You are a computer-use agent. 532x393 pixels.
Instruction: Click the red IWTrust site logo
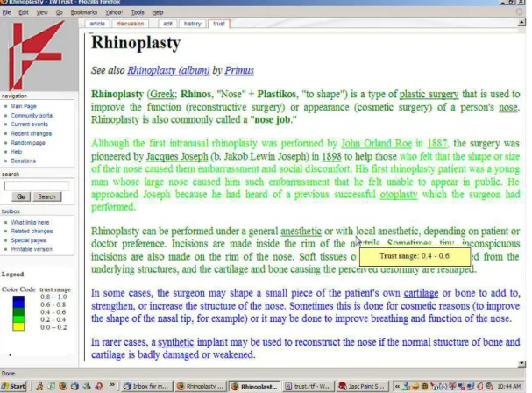click(37, 54)
